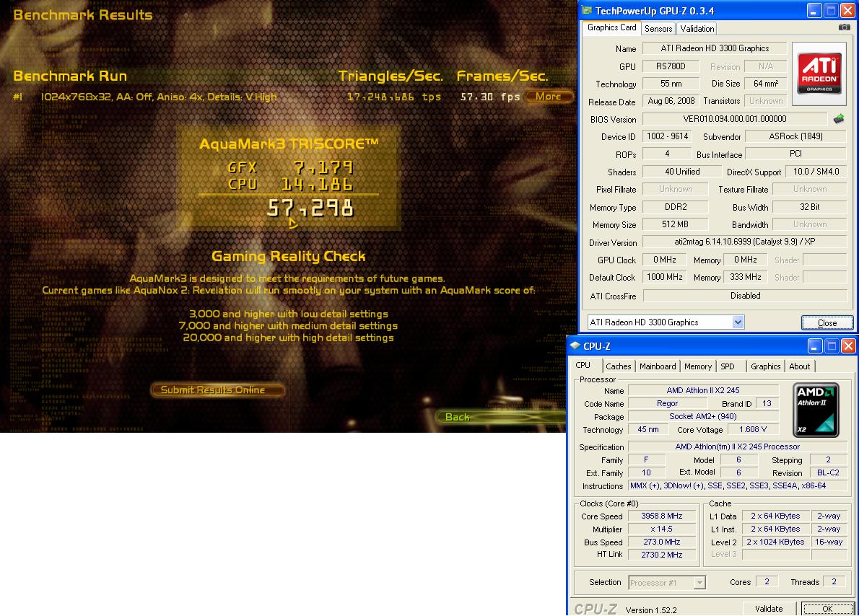The image size is (859, 616).
Task: Minimize the CPU-Z window
Action: point(815,346)
